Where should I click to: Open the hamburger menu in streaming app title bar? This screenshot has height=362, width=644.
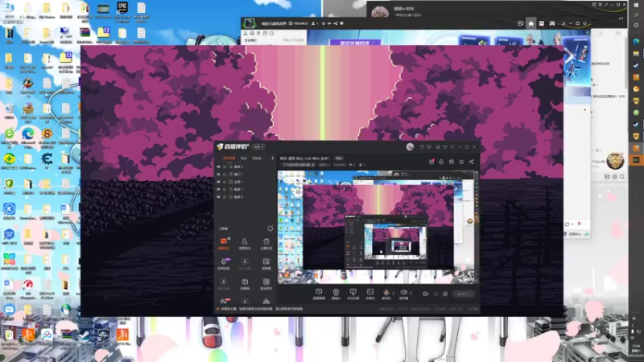tap(452, 146)
